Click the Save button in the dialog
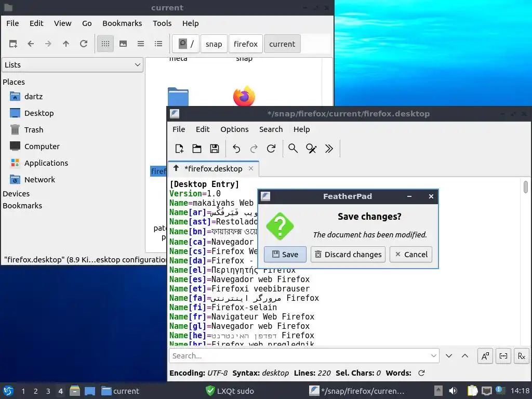This screenshot has height=399, width=532. point(285,255)
